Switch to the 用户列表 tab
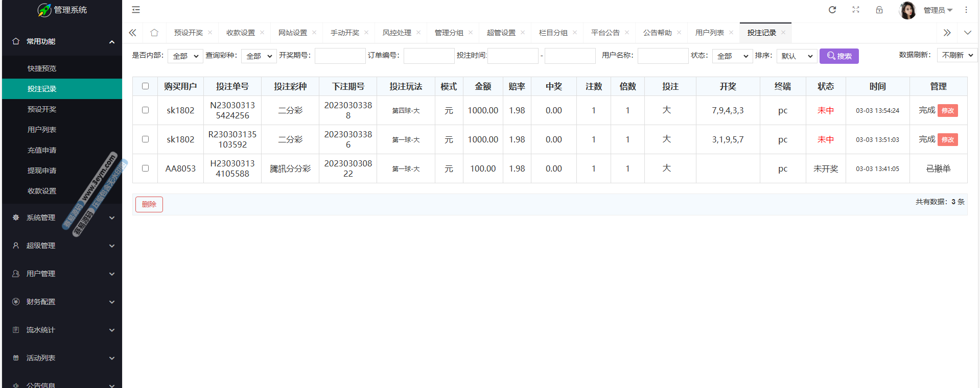The height and width of the screenshot is (388, 980). (x=709, y=33)
